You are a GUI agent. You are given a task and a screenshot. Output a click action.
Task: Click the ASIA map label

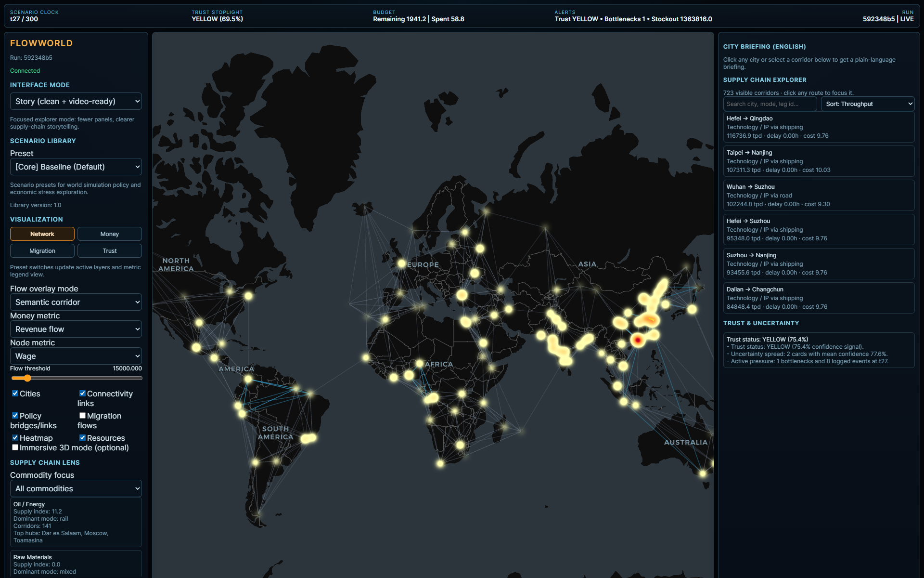pyautogui.click(x=587, y=264)
